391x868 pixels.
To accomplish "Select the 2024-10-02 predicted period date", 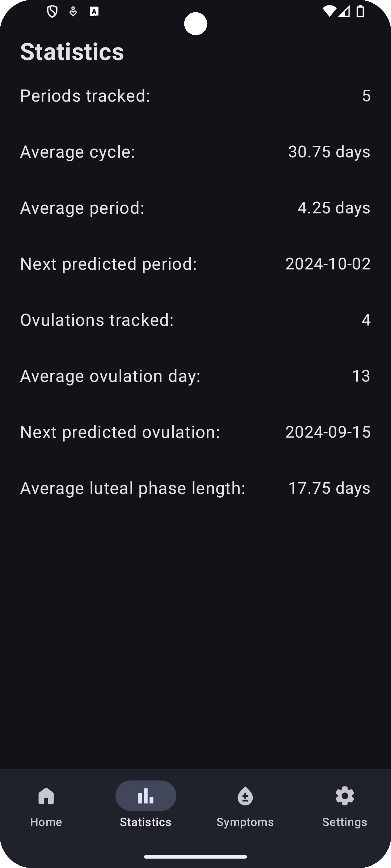I will 328,264.
